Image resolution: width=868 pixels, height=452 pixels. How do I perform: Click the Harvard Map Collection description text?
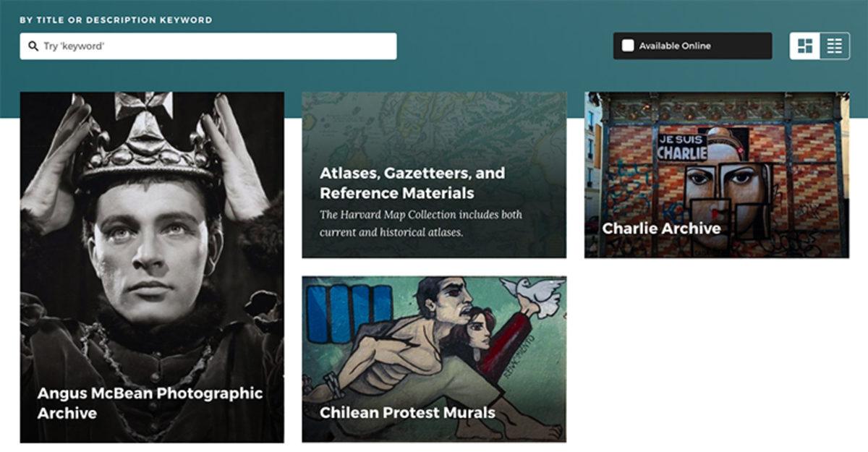click(421, 223)
